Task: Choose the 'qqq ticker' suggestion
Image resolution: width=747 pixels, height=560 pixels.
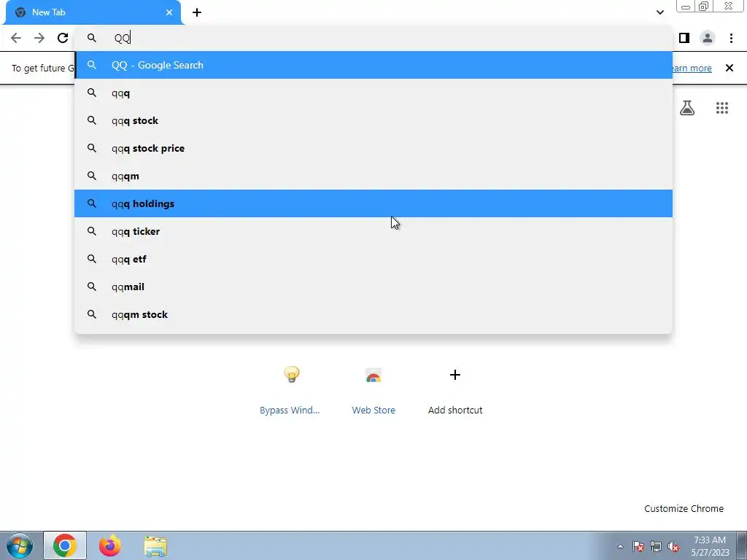Action: coord(373,231)
